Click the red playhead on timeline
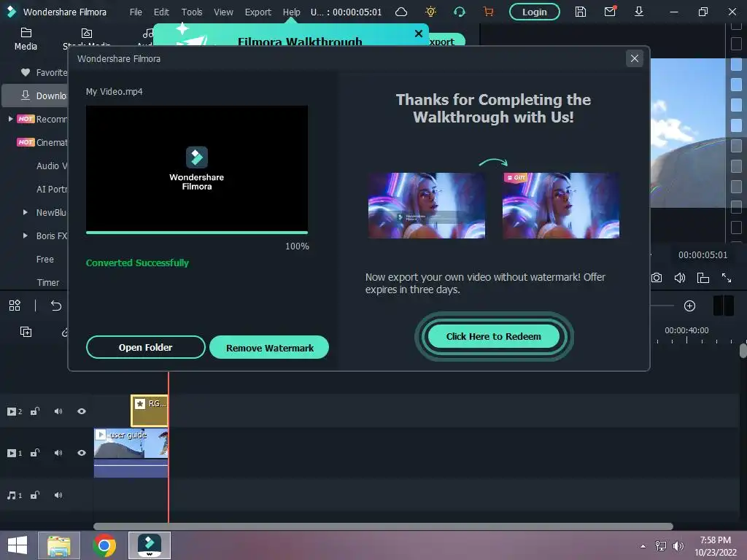The width and height of the screenshot is (747, 560). pos(169,448)
